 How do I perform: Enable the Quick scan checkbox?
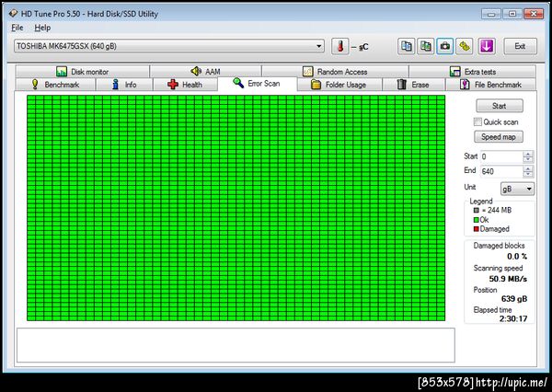[x=477, y=121]
